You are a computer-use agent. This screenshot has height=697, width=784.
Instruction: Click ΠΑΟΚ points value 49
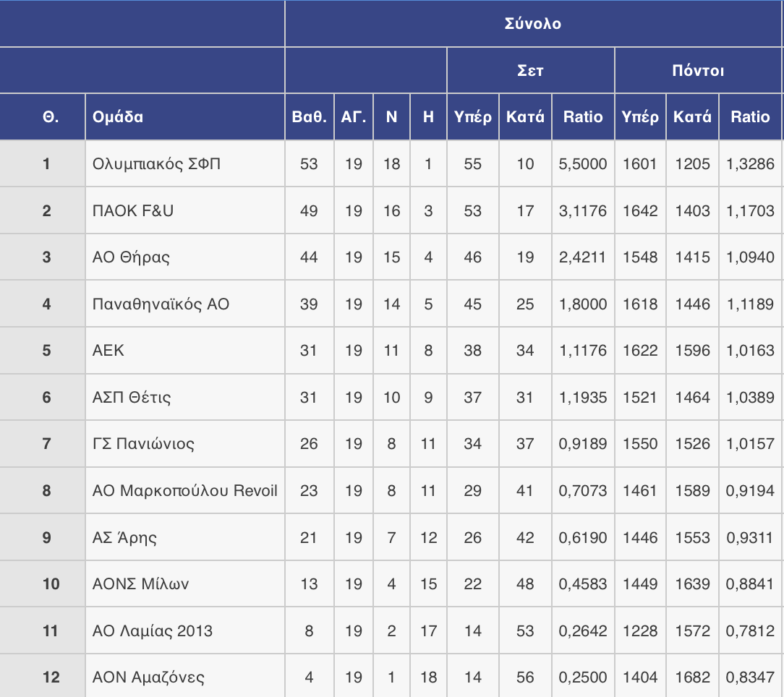[309, 211]
